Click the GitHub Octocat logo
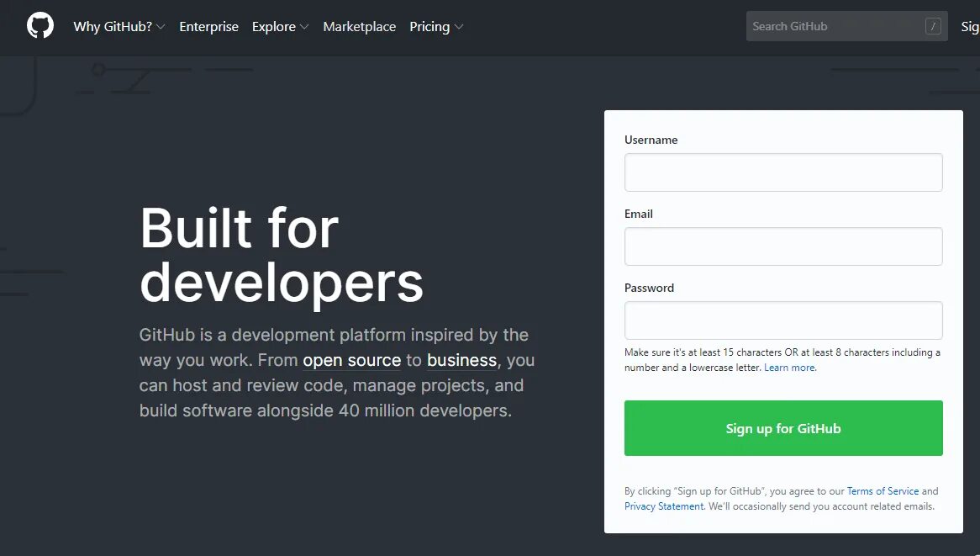The width and height of the screenshot is (980, 556). [40, 26]
